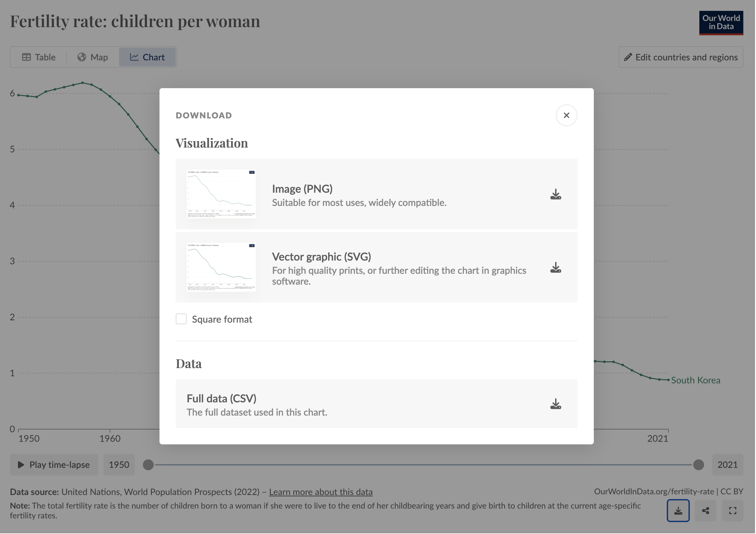
Task: Click the fullscreen expand icon
Action: pos(733,510)
